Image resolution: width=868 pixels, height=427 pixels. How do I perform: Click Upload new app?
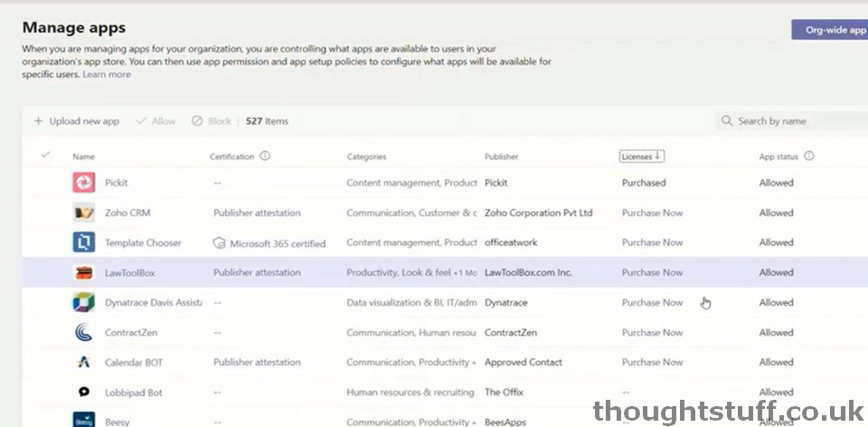[76, 121]
